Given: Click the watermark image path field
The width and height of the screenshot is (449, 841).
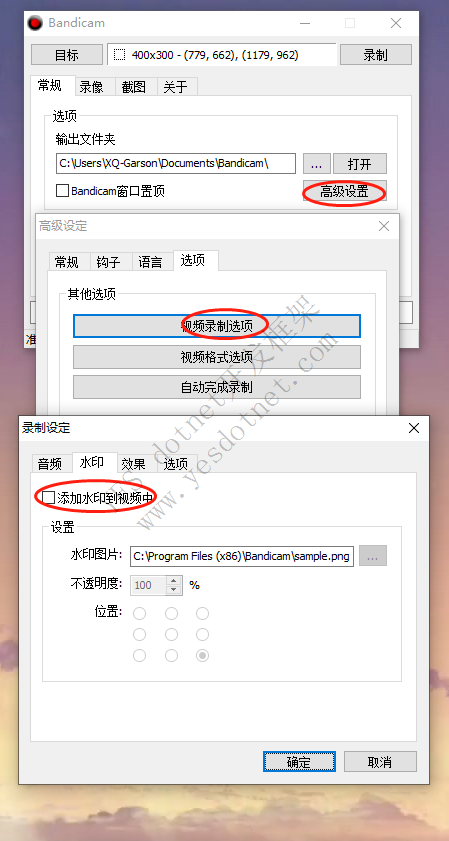Looking at the screenshot, I should coord(242,556).
